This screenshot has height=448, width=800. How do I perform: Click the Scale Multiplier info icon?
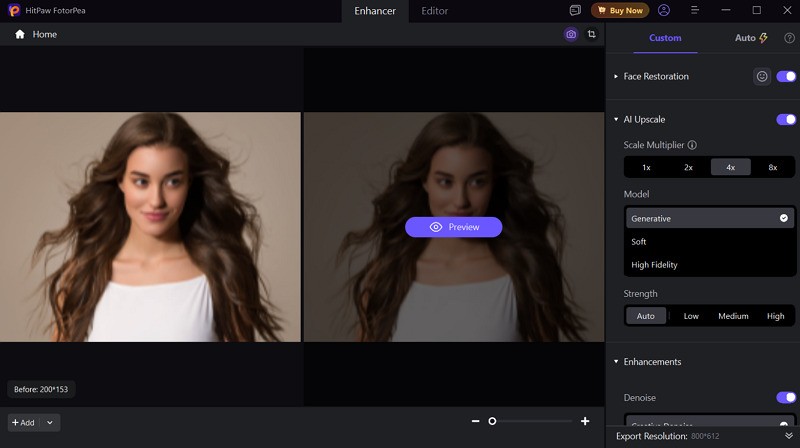coord(692,145)
